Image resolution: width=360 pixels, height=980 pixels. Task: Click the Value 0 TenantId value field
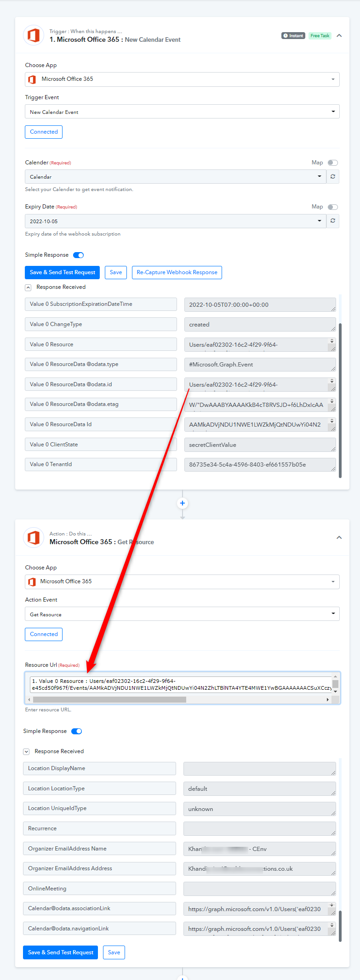[x=260, y=465]
